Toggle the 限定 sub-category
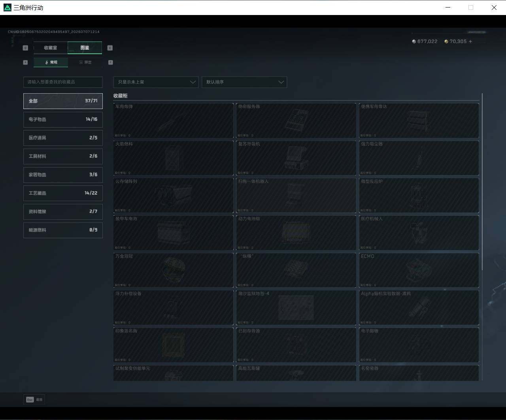 [x=85, y=62]
